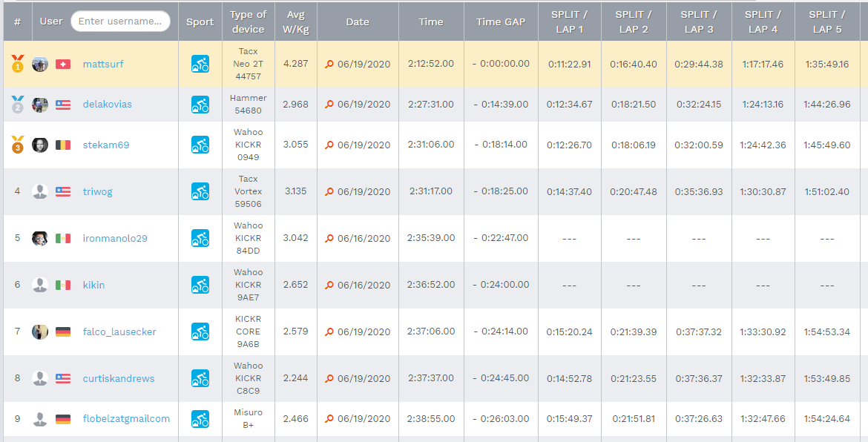Click the magnifier icon beside falco_lausecker's date
Screen dimensions: 868x442
(x=329, y=332)
